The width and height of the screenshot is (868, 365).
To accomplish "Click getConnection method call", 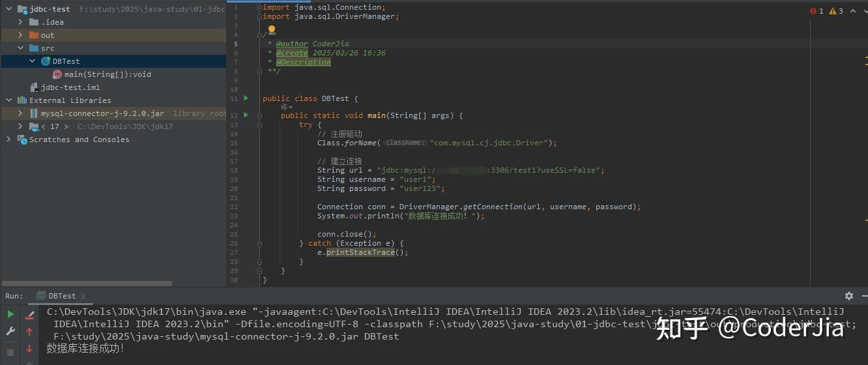I will [x=493, y=207].
